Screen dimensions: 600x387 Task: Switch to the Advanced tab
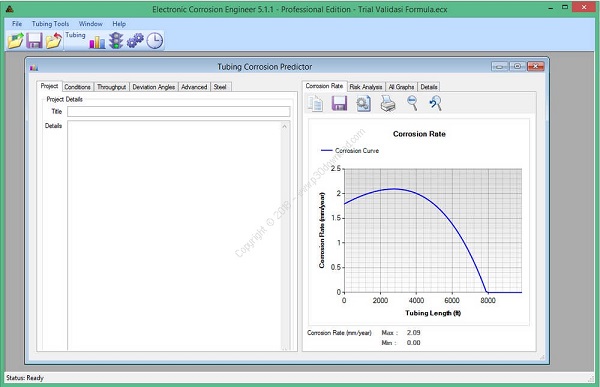pos(194,87)
